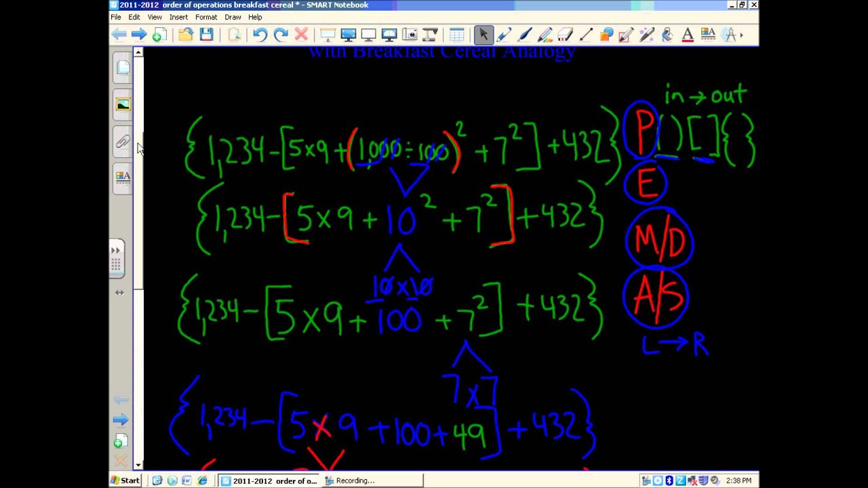Click the Bluetooth tray icon

pos(668,481)
